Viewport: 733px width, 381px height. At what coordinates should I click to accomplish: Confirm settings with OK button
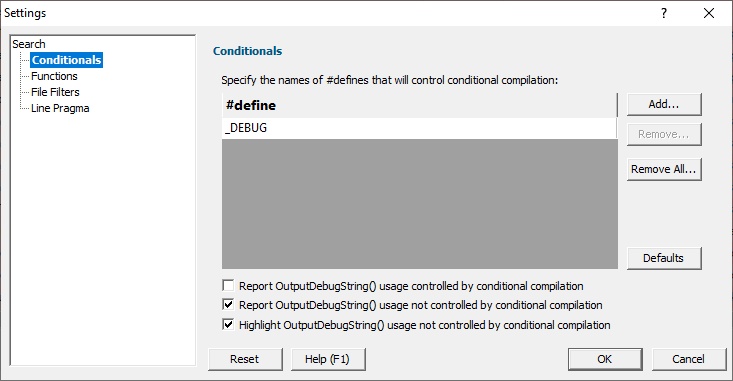coord(605,359)
